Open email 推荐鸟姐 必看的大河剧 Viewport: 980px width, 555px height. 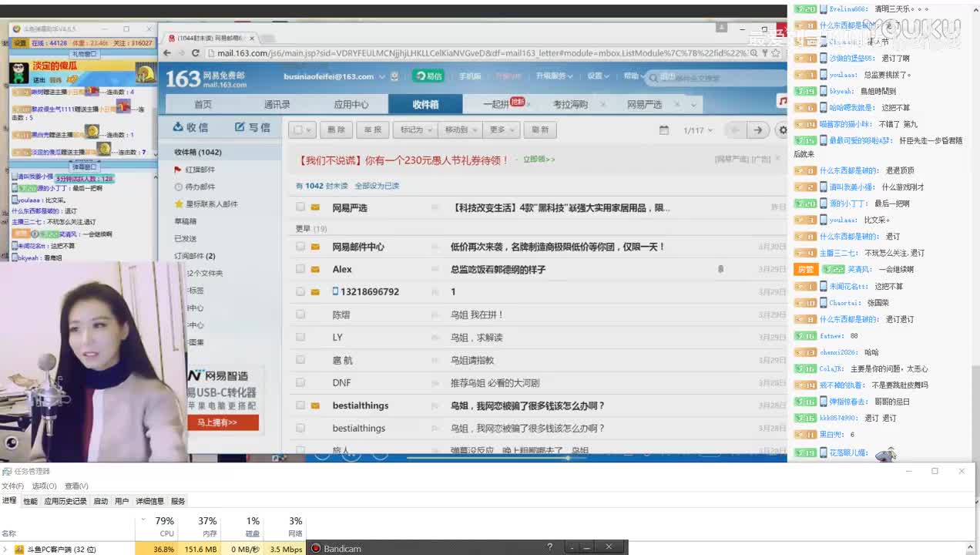point(495,382)
